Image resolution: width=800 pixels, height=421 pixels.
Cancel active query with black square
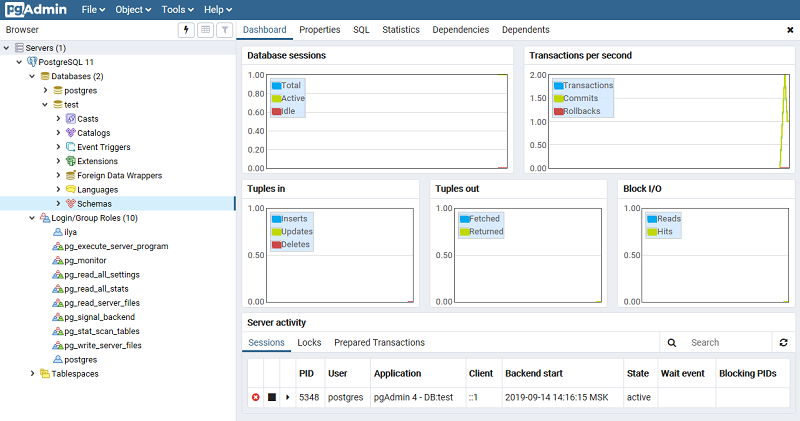pos(272,397)
